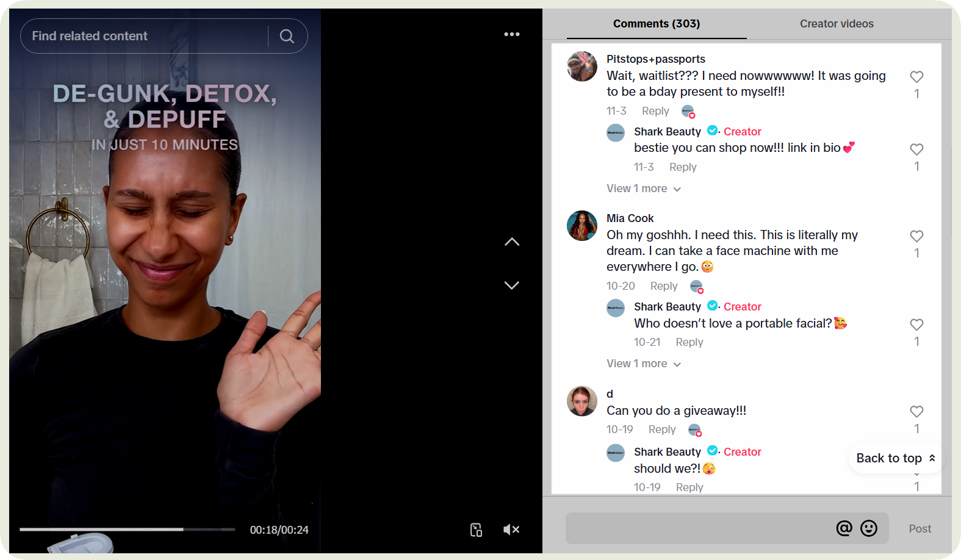Click Shark Beauty avatar on first reply

(x=616, y=133)
